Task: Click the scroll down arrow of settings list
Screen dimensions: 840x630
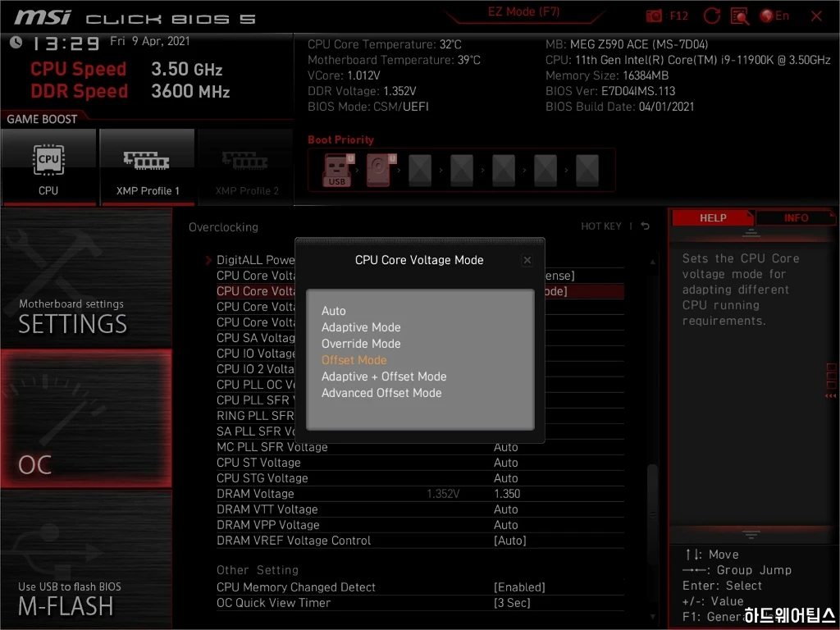Action: click(x=652, y=617)
